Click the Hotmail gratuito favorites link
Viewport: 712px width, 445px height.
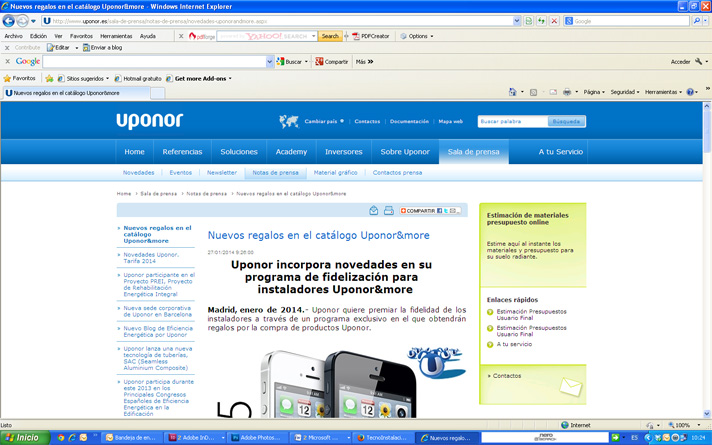click(138, 79)
